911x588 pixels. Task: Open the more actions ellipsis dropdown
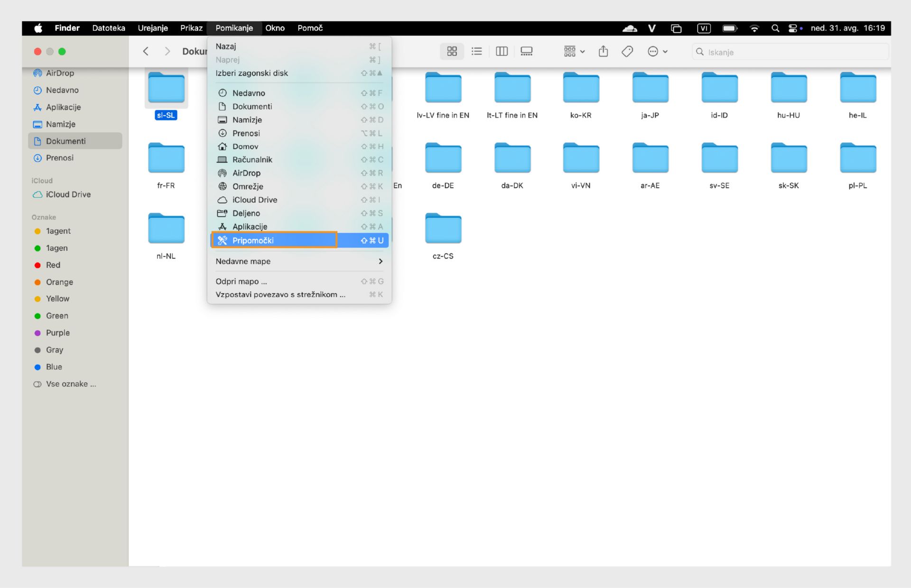(657, 51)
